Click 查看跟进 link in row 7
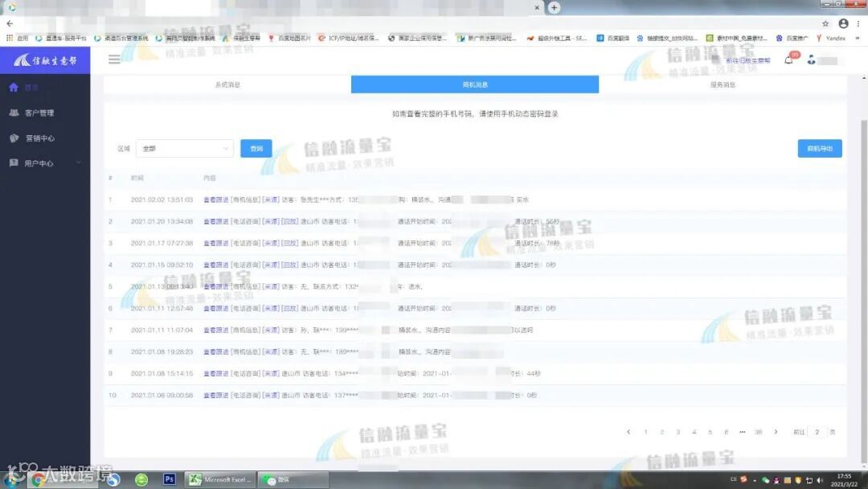This screenshot has width=868, height=489. click(x=216, y=330)
